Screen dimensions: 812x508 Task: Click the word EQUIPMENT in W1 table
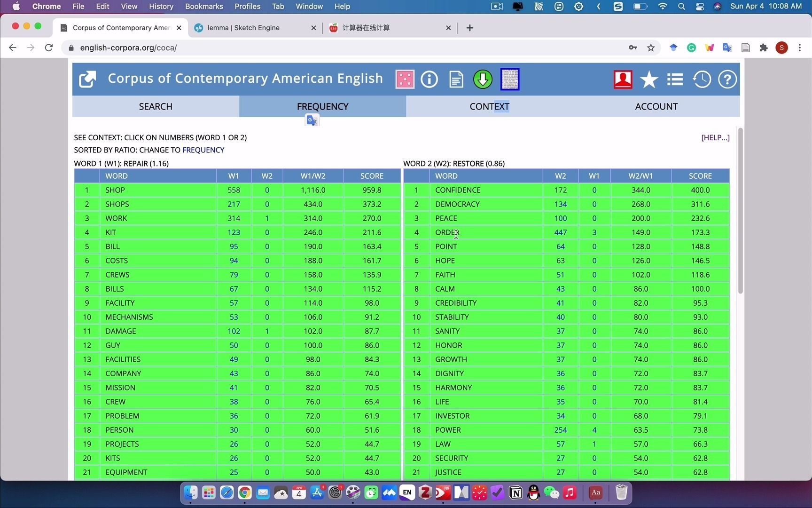tap(126, 472)
